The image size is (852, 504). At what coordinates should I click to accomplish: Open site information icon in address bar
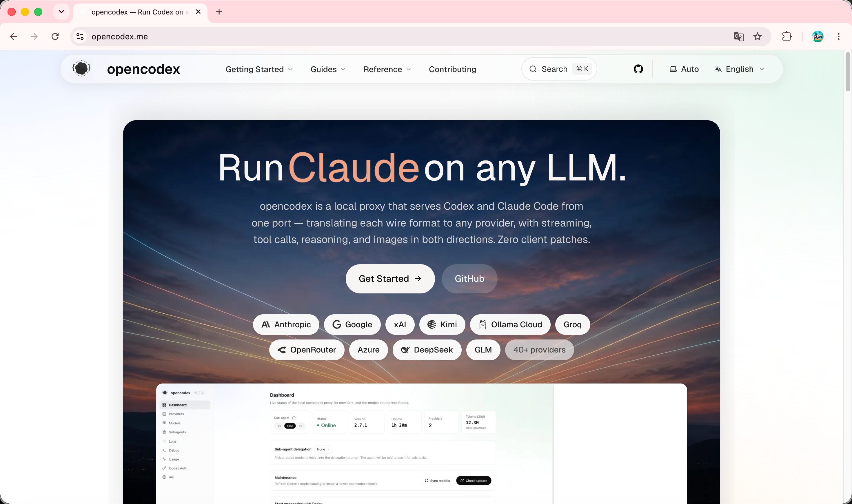tap(80, 37)
